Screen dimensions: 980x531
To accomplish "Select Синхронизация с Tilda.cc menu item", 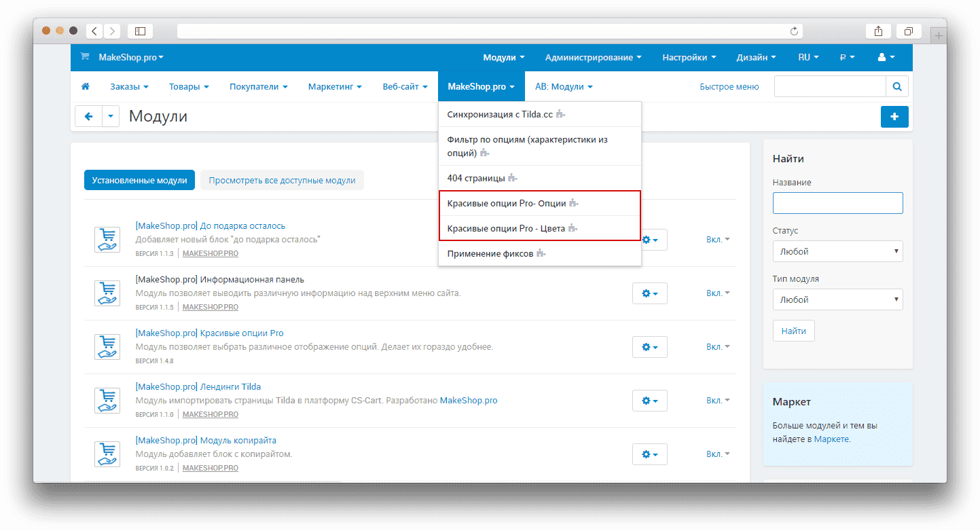I will 540,114.
